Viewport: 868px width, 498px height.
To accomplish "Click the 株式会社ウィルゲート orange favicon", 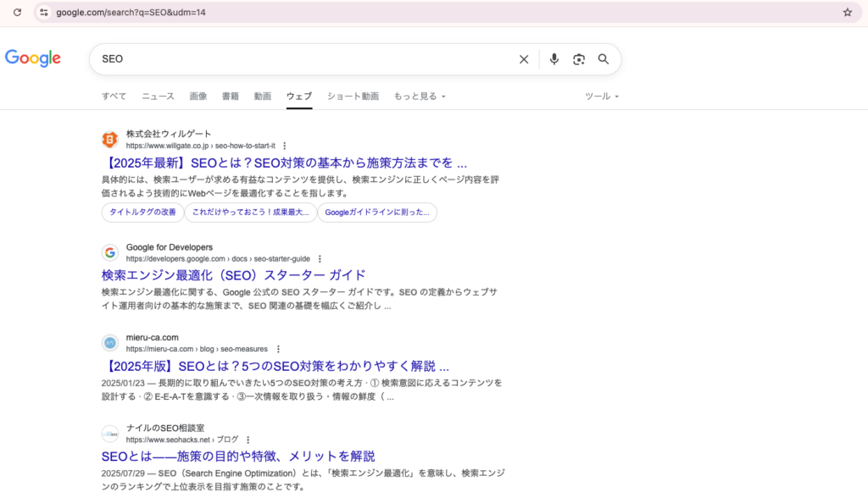I will pos(110,140).
